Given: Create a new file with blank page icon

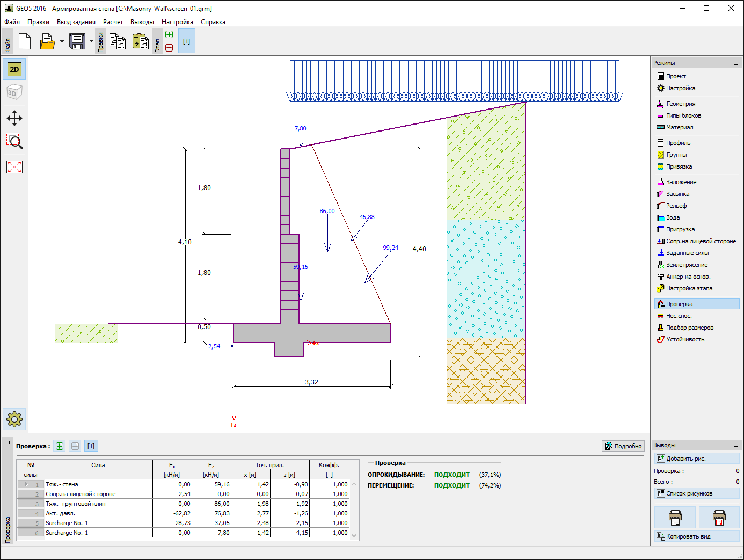Looking at the screenshot, I should (x=25, y=41).
